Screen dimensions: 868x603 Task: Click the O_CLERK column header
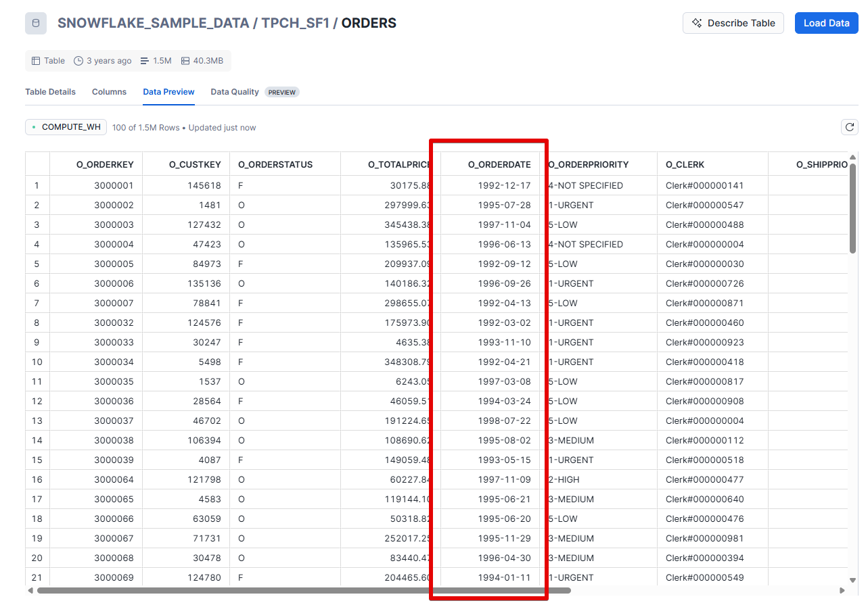[712, 164]
